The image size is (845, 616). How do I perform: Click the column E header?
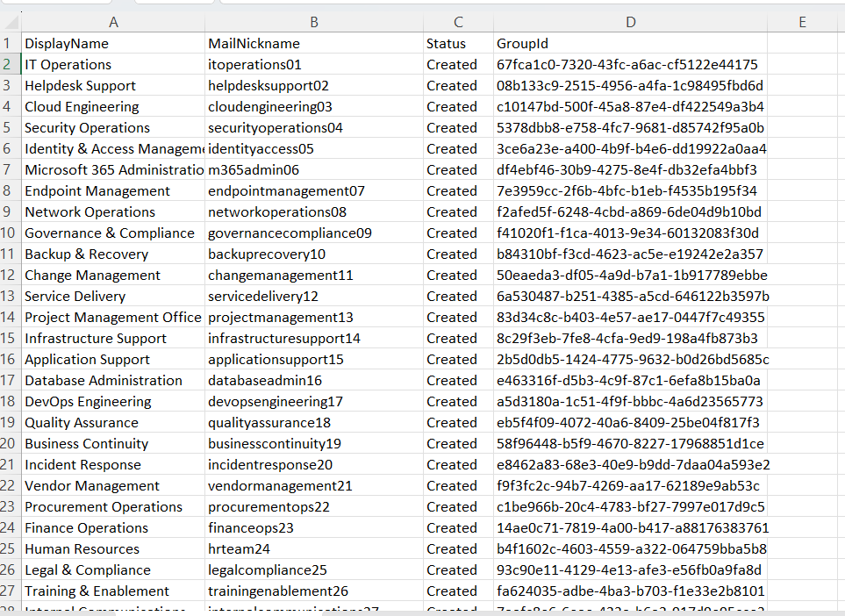[x=802, y=23]
